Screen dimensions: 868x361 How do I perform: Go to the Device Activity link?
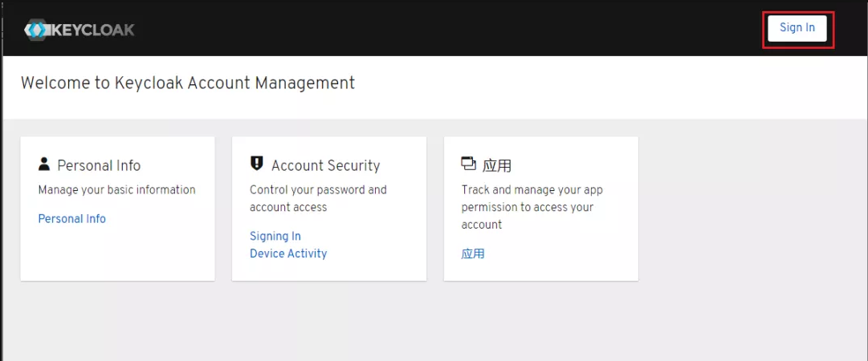coord(288,254)
